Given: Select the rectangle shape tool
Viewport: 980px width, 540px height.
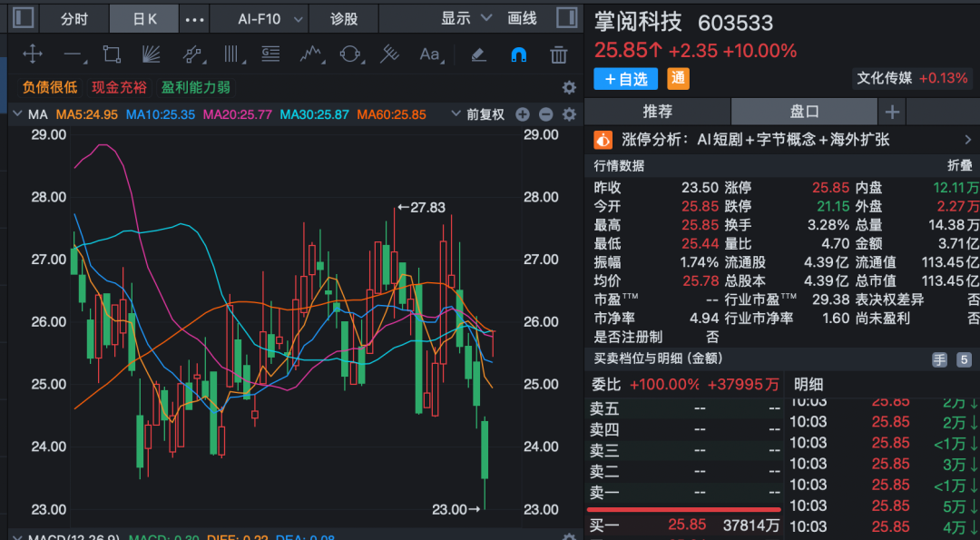Looking at the screenshot, I should [112, 54].
